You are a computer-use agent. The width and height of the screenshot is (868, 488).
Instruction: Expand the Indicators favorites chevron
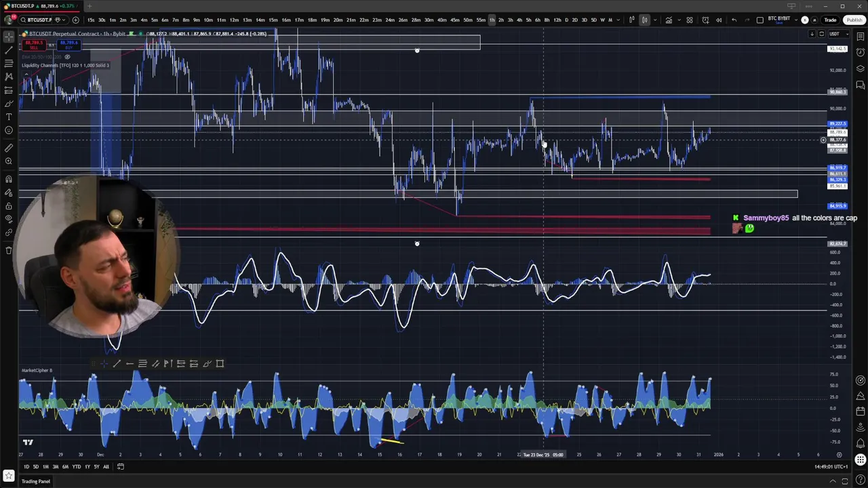click(x=679, y=20)
